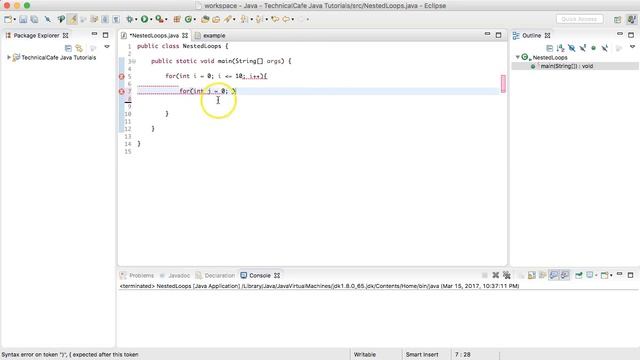Click Remove Launch in Console toolbar
This screenshot has width=640, height=360.
(x=496, y=276)
